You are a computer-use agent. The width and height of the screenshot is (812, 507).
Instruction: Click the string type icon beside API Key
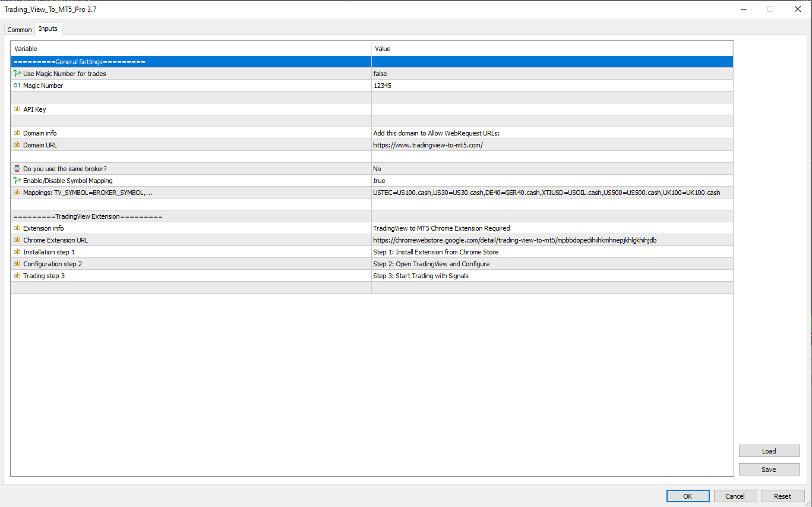click(x=17, y=109)
